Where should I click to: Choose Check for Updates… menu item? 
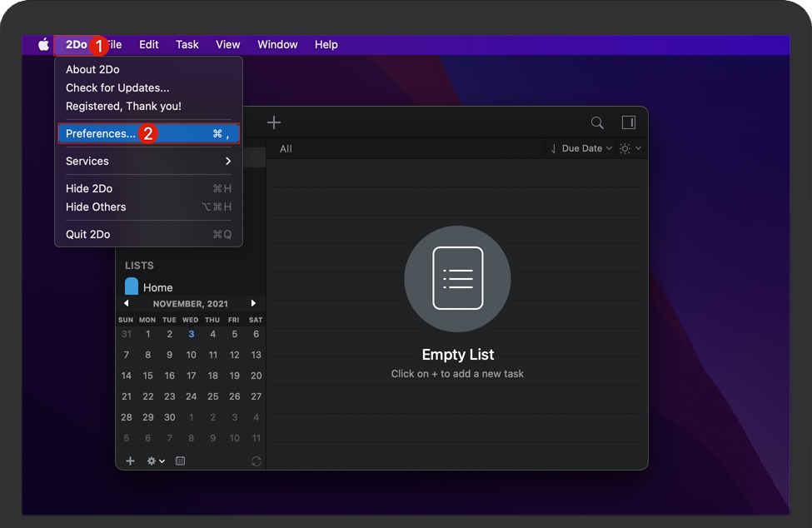pos(117,87)
